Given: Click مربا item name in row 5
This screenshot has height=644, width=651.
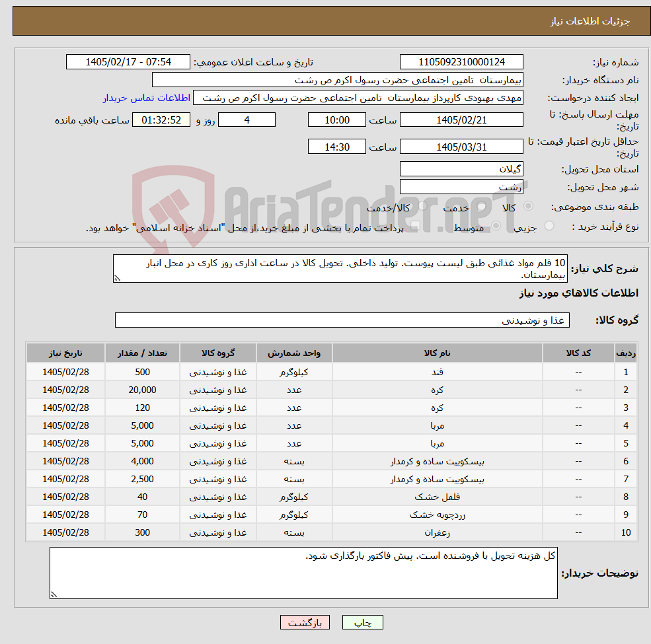Looking at the screenshot, I should coord(437,443).
